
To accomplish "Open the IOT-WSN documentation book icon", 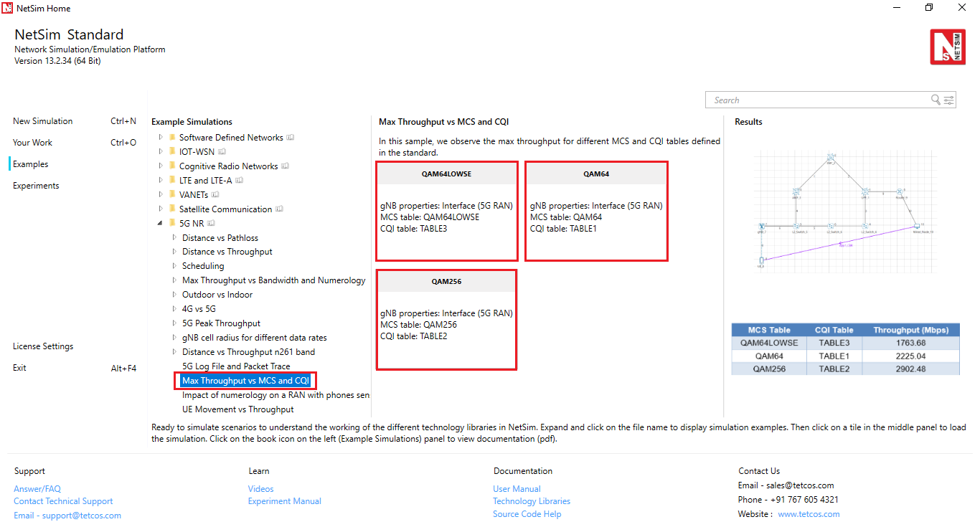I will tap(222, 152).
